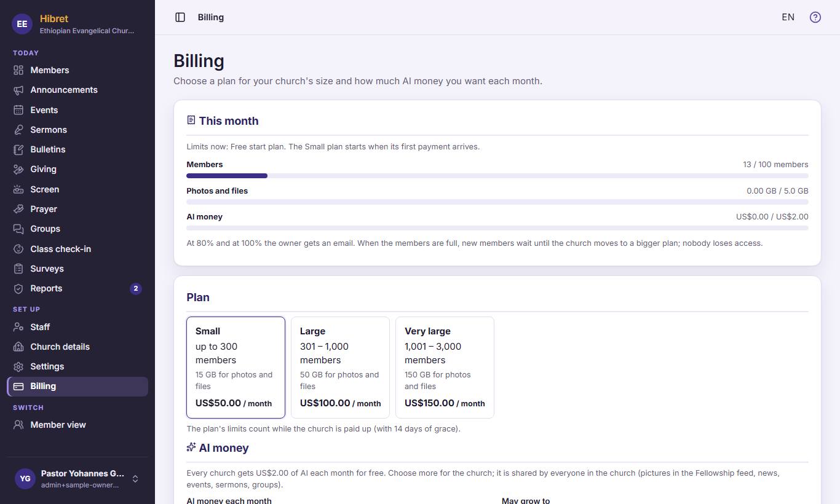Open the EN language selector

click(x=788, y=17)
